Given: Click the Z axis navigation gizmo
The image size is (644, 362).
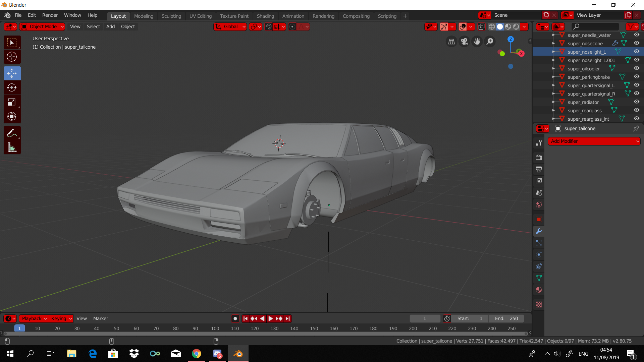Looking at the screenshot, I should coord(511,39).
